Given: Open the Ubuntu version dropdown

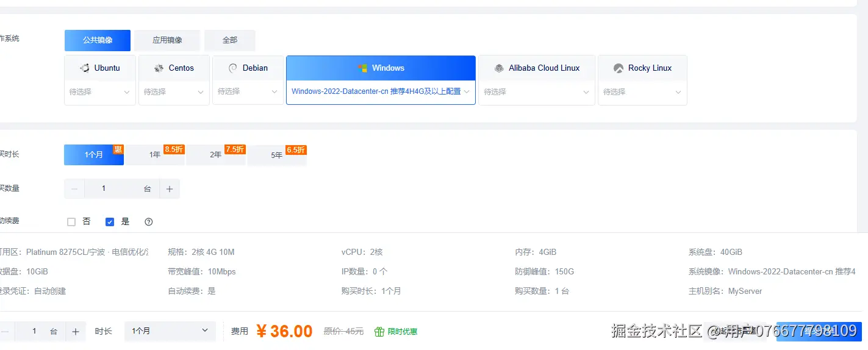Looking at the screenshot, I should (x=100, y=92).
